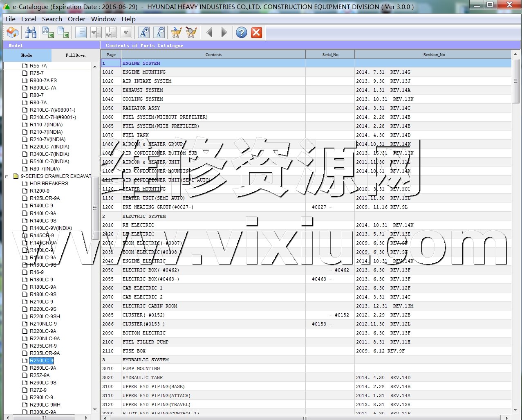Click the add to cart icon
The image size is (522, 420).
click(176, 32)
